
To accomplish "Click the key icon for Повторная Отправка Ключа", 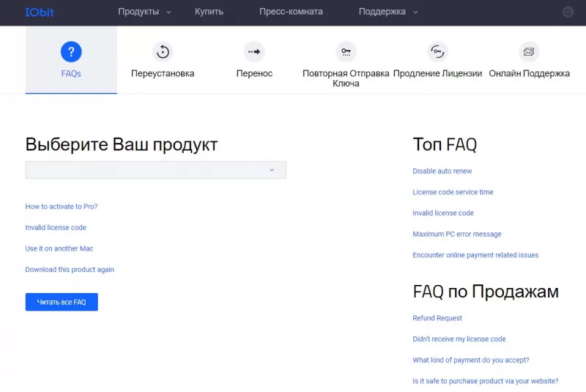I will coord(346,51).
